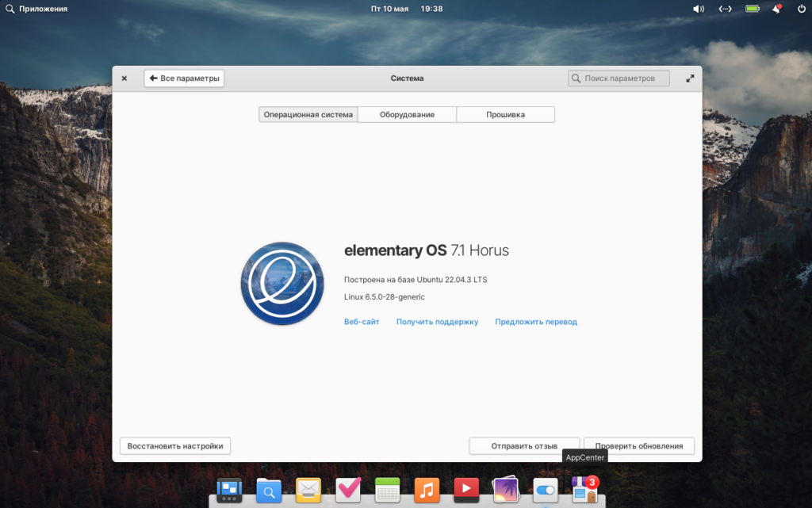Click the Linux 6.5.0-28-generic kernel text
Image resolution: width=812 pixels, height=508 pixels.
pos(385,297)
